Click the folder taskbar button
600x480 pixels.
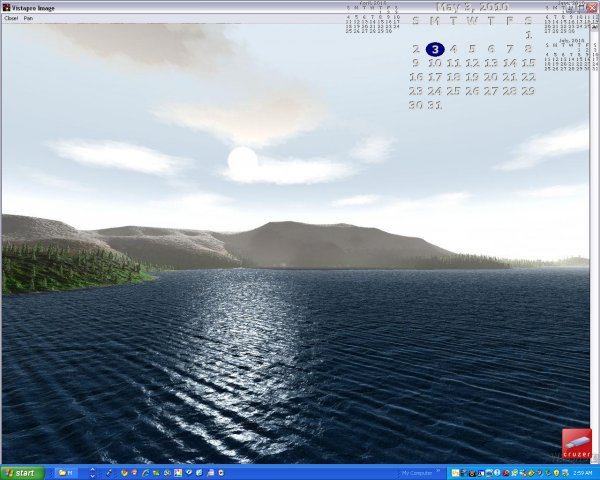tap(65, 472)
